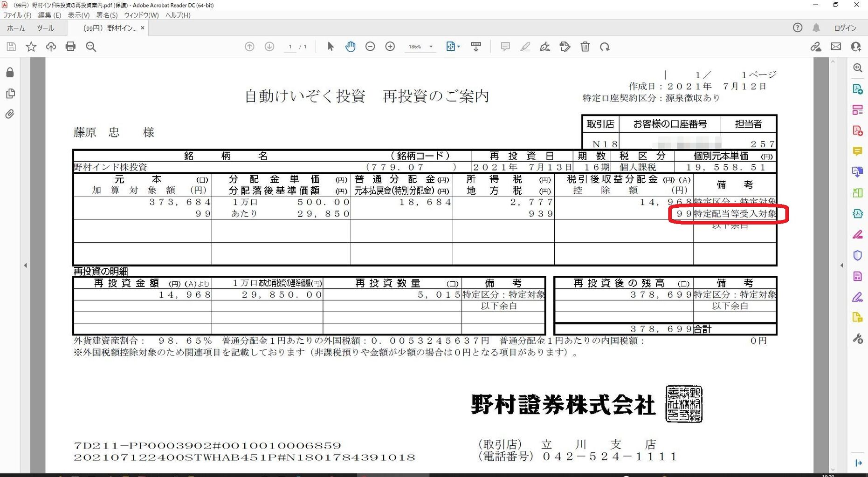Open the find text magnifier

[x=91, y=47]
